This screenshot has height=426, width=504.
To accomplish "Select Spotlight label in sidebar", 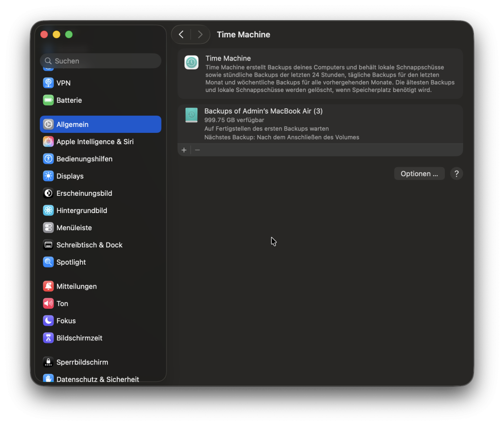I will point(71,262).
